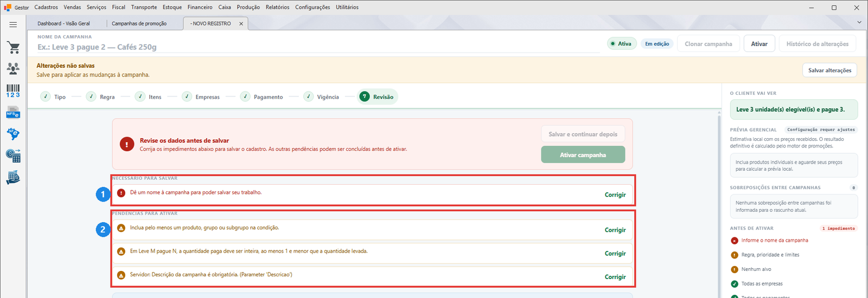868x298 pixels.
Task: Click the Clonar campanha button
Action: 709,44
